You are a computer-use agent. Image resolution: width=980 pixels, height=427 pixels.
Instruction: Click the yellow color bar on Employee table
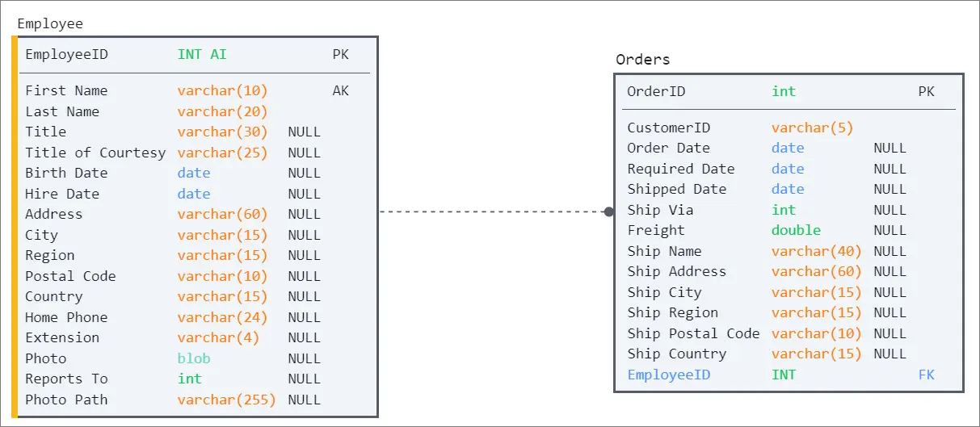14,227
